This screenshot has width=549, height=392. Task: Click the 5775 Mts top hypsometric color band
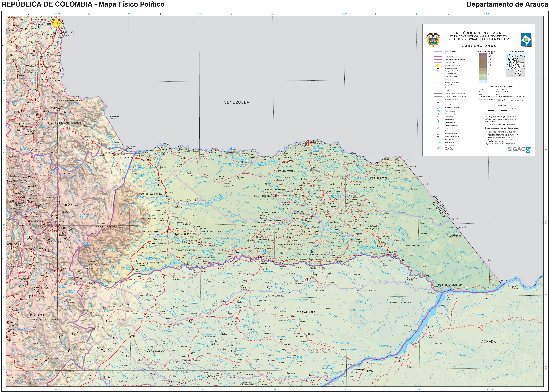[483, 55]
